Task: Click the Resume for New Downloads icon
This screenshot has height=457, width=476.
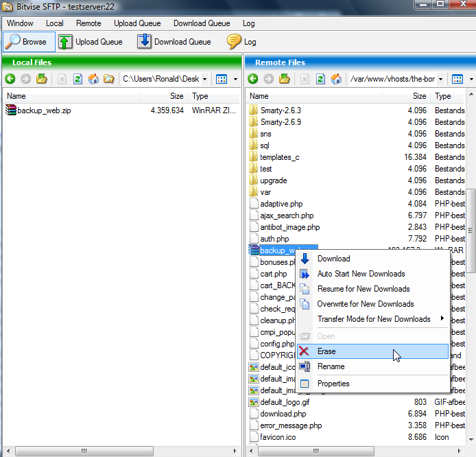Action: point(305,289)
